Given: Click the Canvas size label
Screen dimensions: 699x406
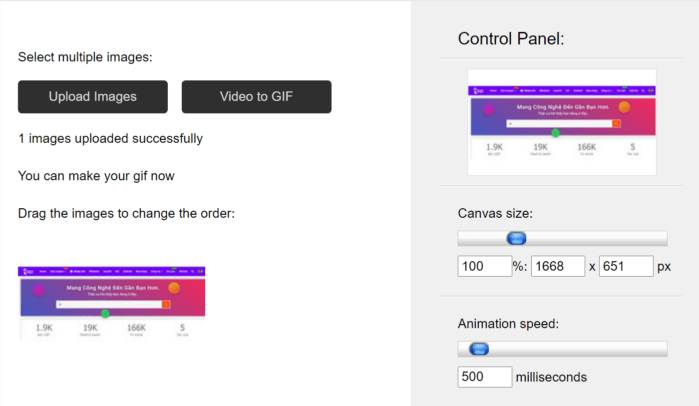Looking at the screenshot, I should pyautogui.click(x=495, y=213).
